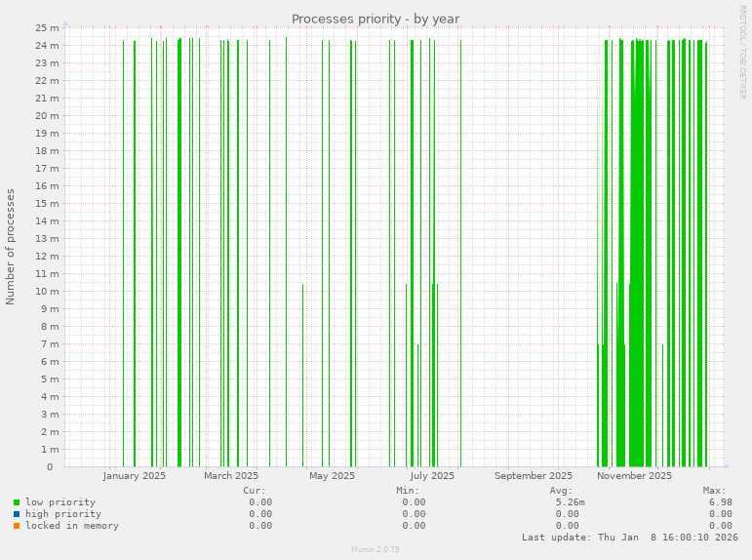Select the 'high priority' legend label

point(63,514)
